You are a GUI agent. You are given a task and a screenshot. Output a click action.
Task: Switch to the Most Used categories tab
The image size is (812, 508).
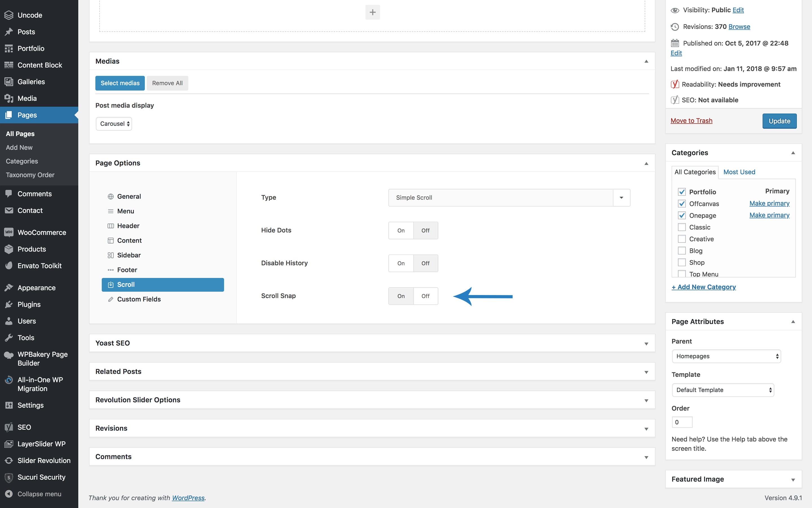[739, 172]
